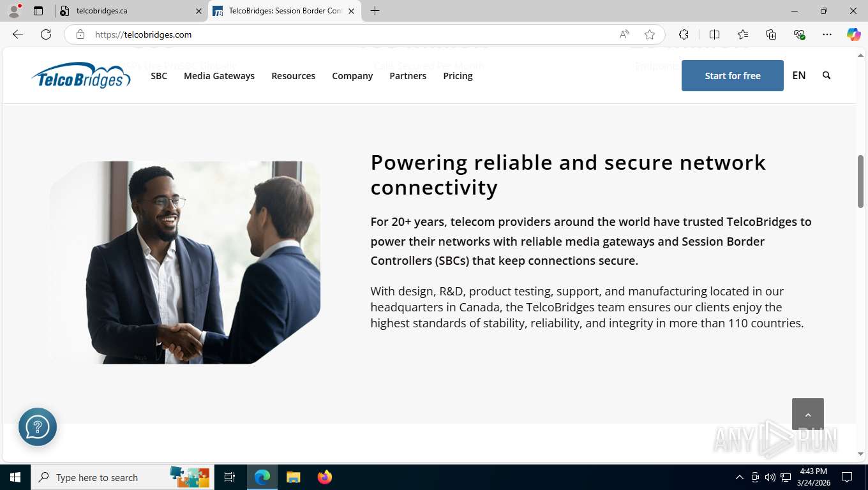Open the help chat widget icon
This screenshot has width=868, height=490.
pos(38,427)
